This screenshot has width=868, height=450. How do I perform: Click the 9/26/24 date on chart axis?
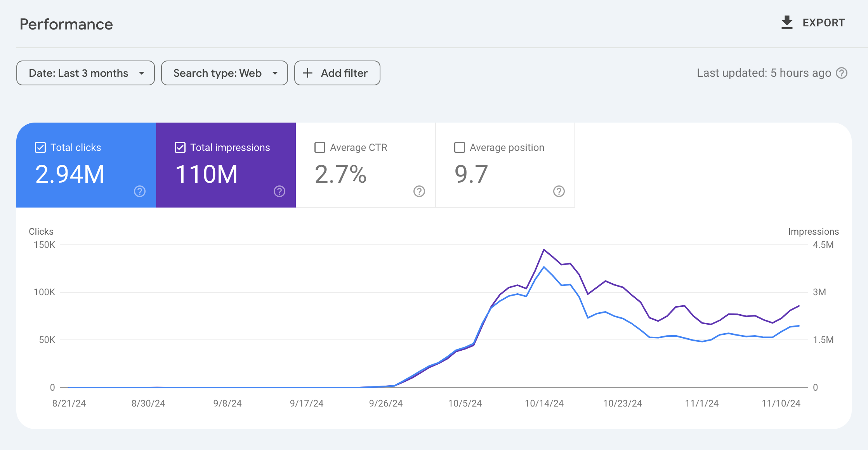click(x=386, y=403)
